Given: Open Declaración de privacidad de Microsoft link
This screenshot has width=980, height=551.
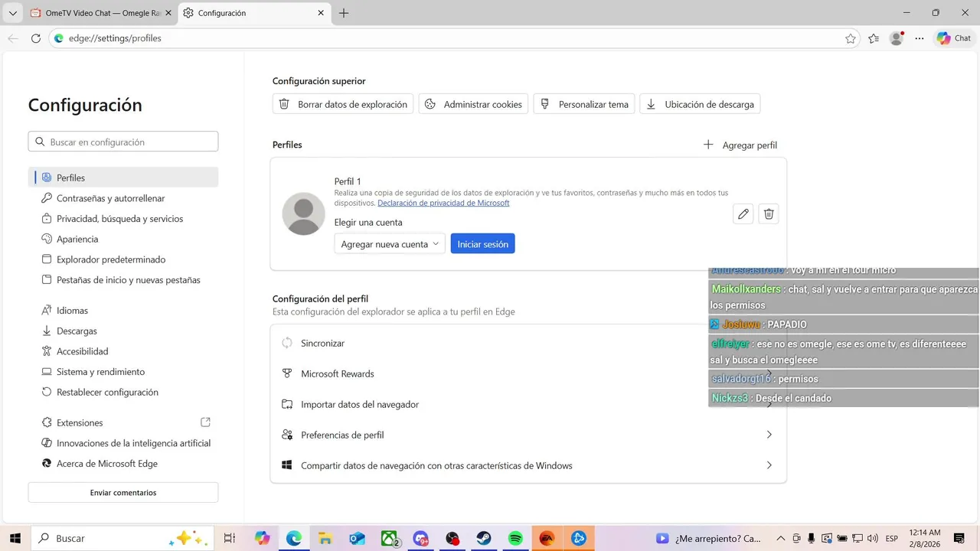Looking at the screenshot, I should point(443,203).
